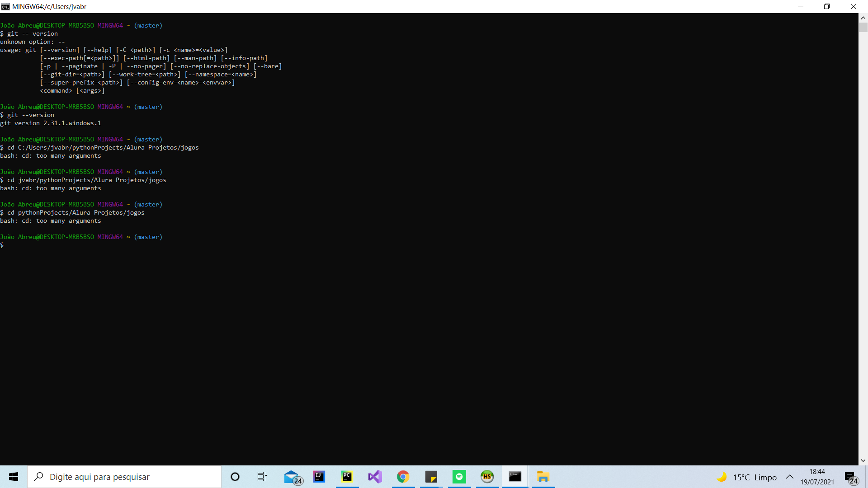The width and height of the screenshot is (868, 488).
Task: Show hidden system tray icons
Action: [x=790, y=477]
